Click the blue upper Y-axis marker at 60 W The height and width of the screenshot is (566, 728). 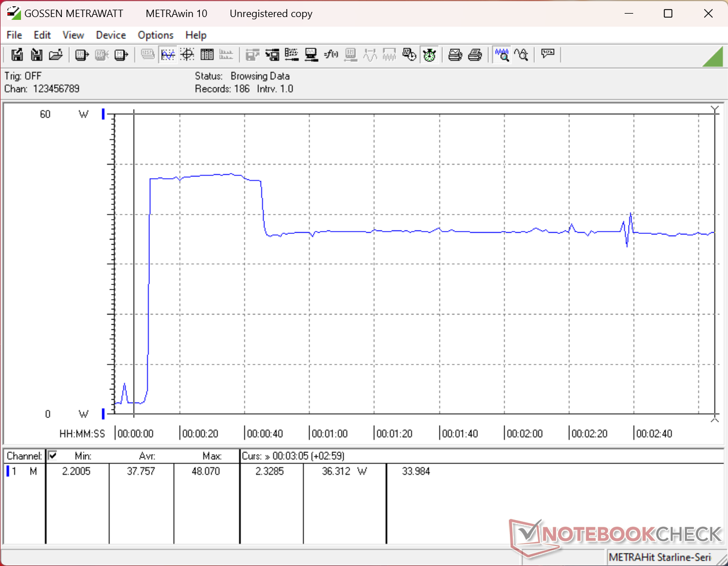tap(103, 114)
